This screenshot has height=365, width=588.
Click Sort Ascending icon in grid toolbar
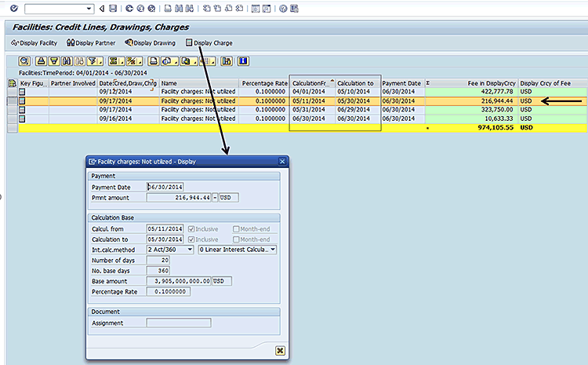coord(42,60)
